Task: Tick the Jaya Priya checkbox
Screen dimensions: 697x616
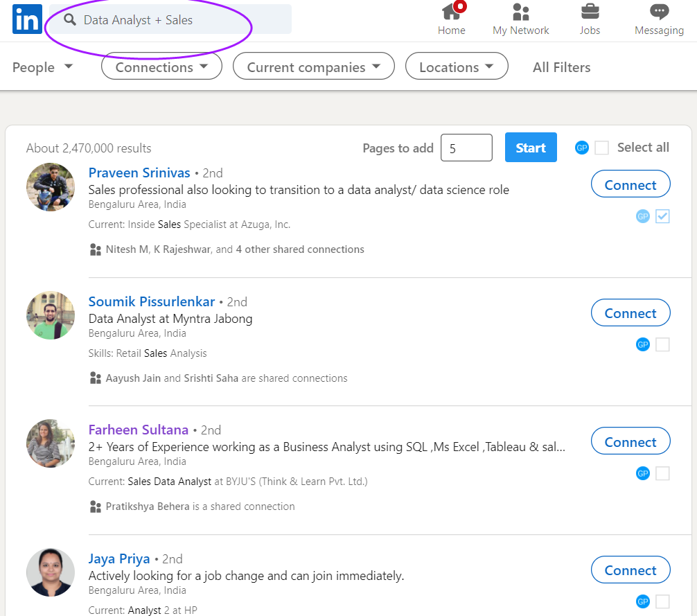Action: coord(662,601)
